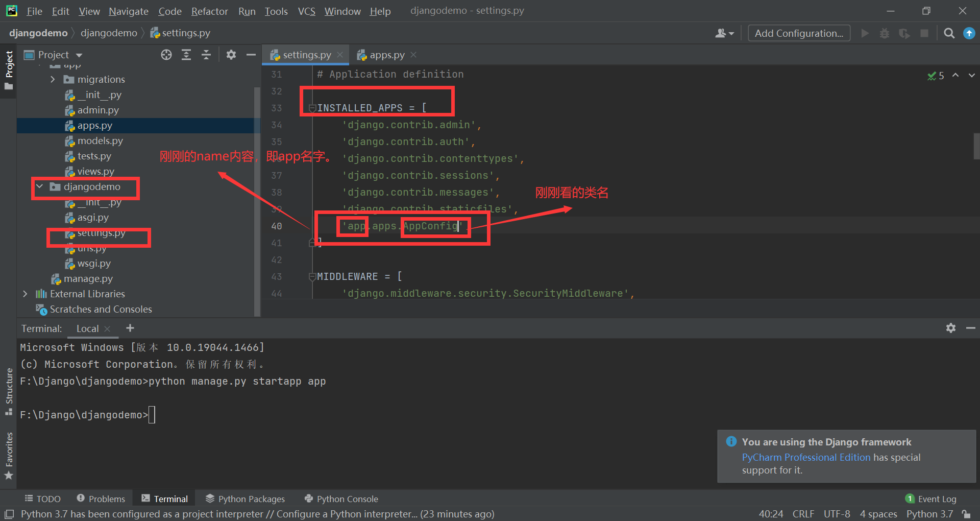Open the TODO tool window
980x521 pixels.
click(x=43, y=499)
